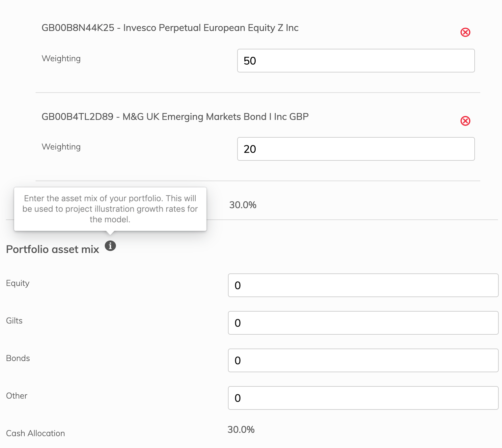Click the Portfolio asset mix info icon
Viewport: 502px width, 448px height.
(110, 246)
